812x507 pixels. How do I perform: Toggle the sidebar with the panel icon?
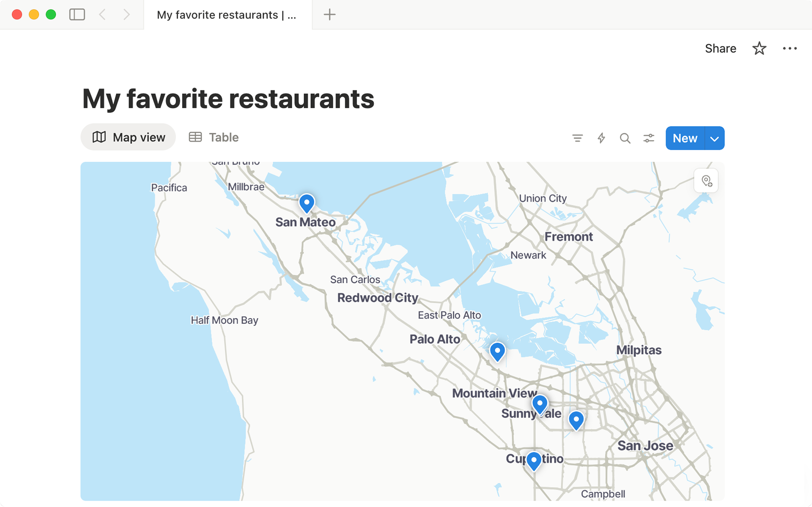click(x=77, y=14)
